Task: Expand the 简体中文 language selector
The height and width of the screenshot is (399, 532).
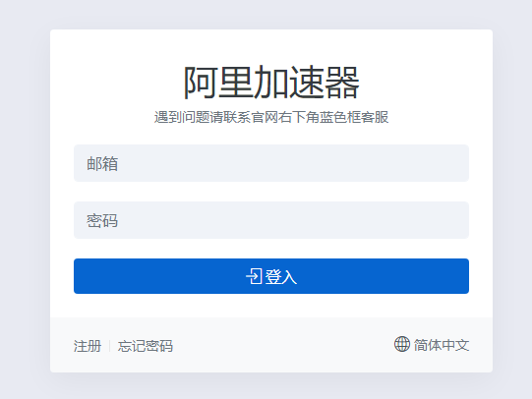Action: click(x=432, y=345)
